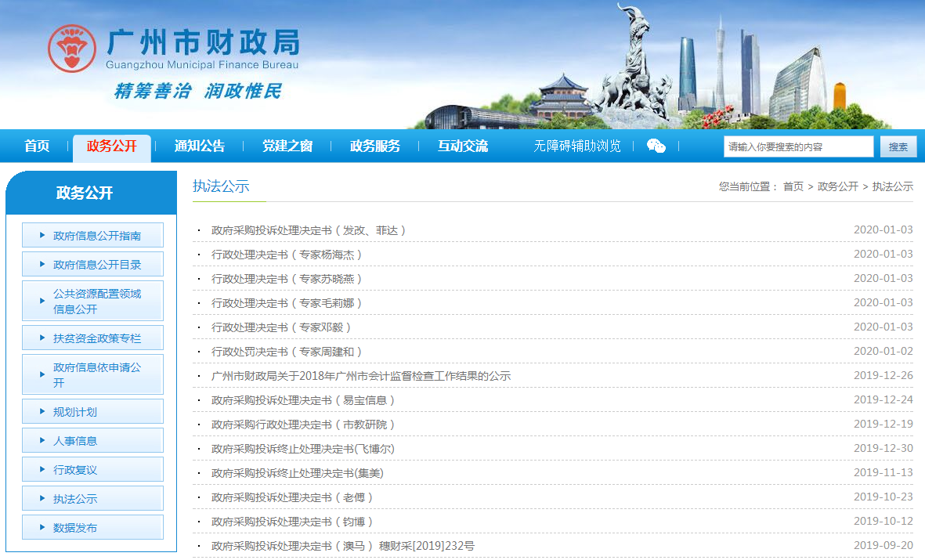Open the 2018年会计监督检查工作结果 notice

[361, 376]
